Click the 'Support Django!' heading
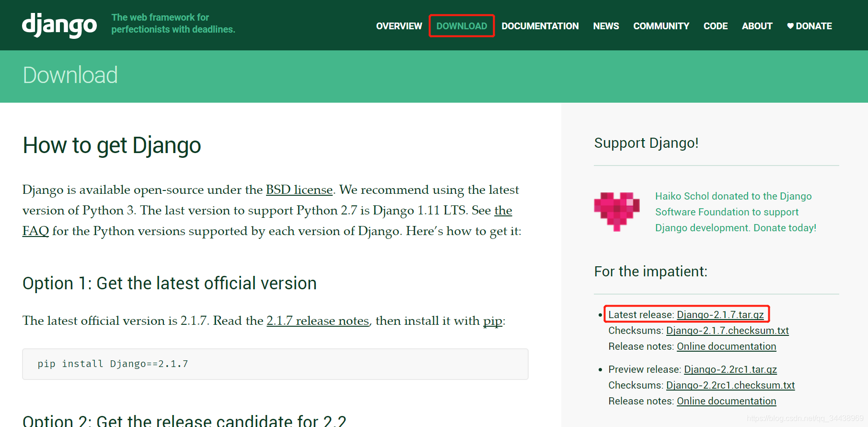The image size is (868, 427). (646, 143)
